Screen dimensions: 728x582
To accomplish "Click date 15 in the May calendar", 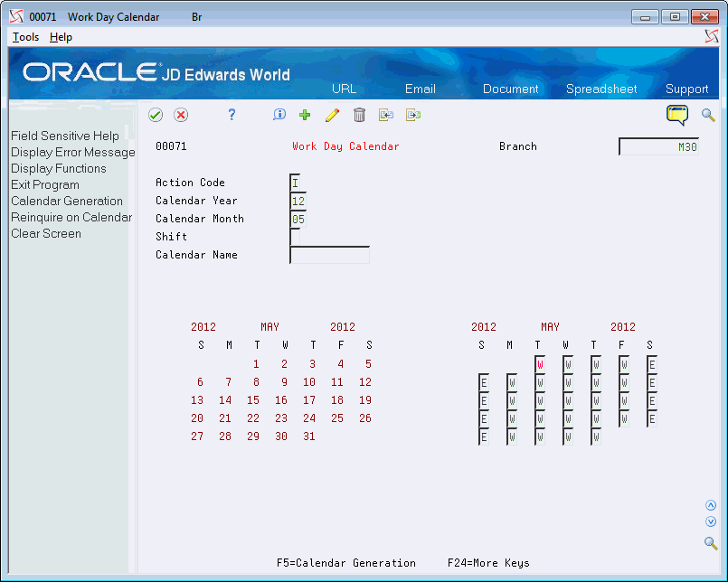I will (253, 400).
